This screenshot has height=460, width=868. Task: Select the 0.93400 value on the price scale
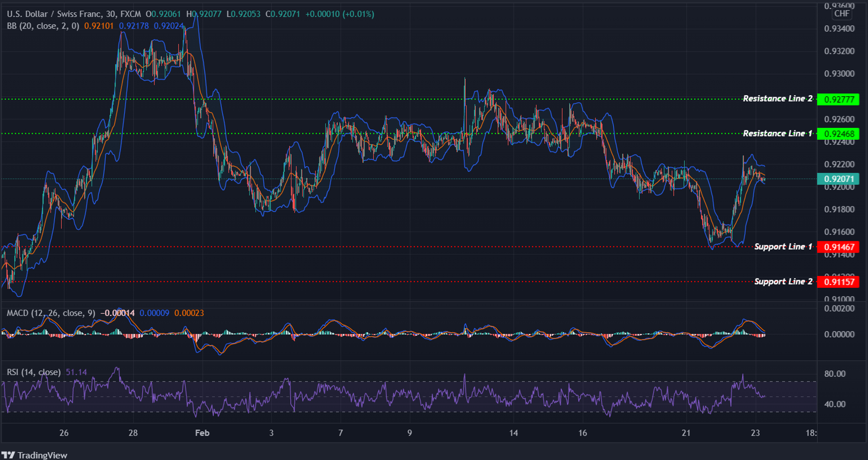[x=839, y=29]
